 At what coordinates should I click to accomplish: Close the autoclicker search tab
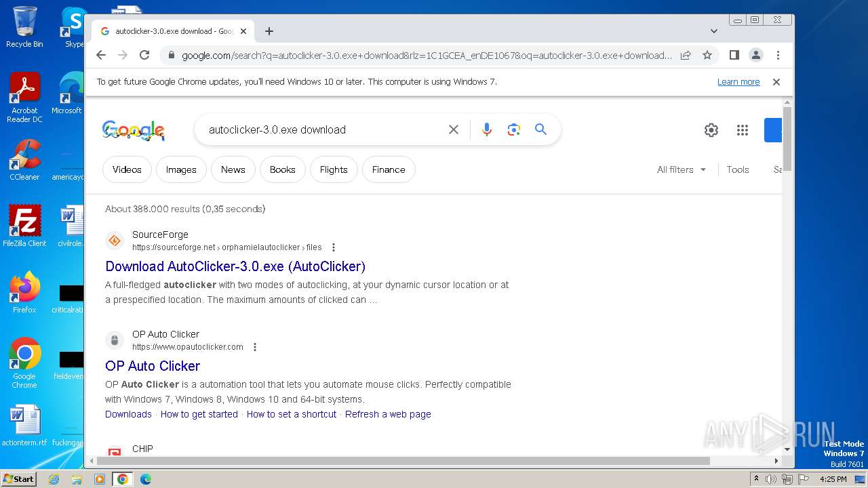coord(243,31)
